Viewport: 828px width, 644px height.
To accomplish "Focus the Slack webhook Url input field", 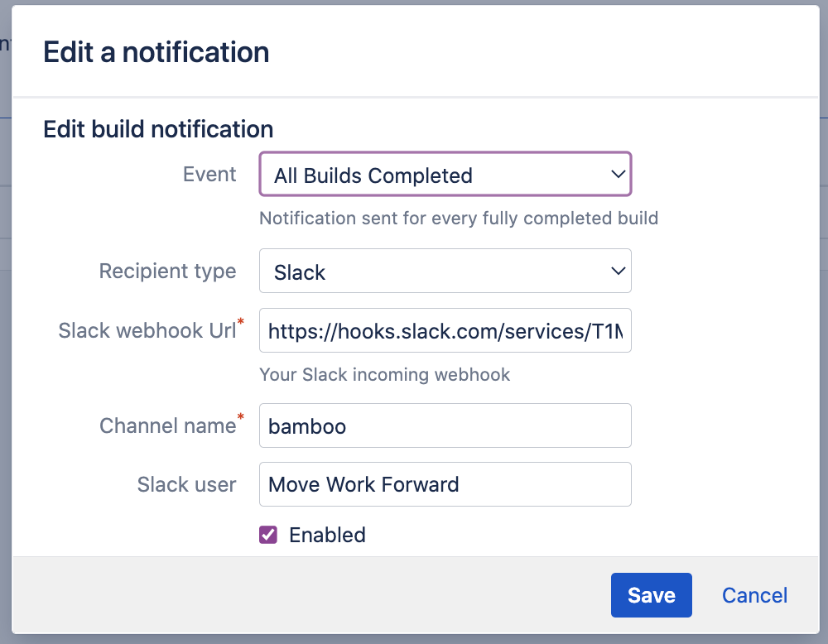I will 445,331.
